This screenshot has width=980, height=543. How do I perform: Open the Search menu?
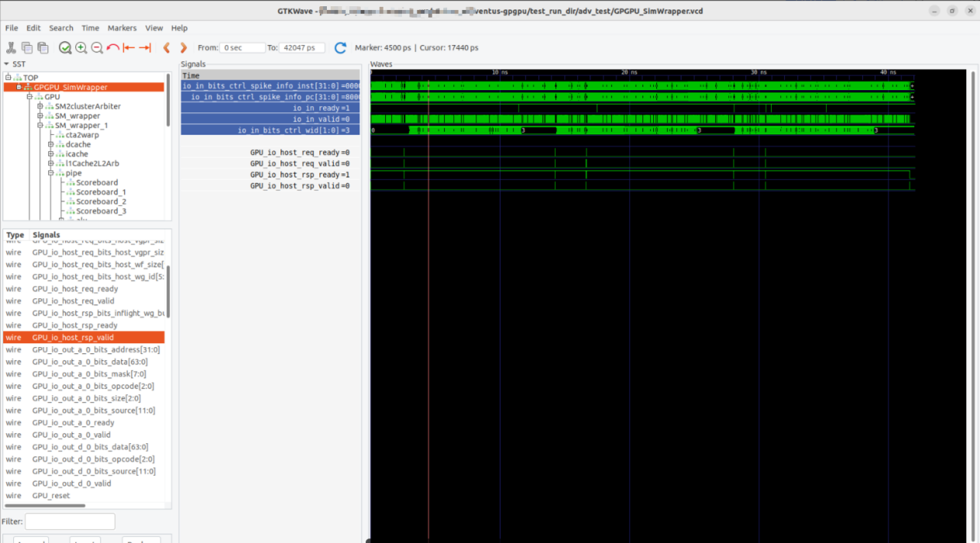[x=61, y=28]
